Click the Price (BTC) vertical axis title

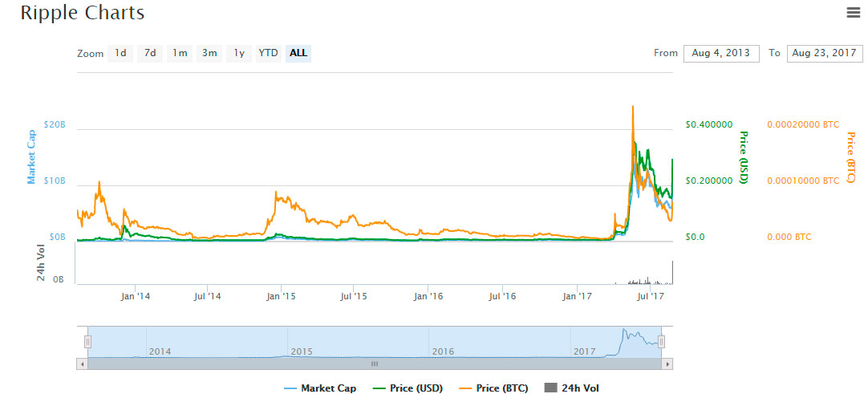tap(851, 157)
